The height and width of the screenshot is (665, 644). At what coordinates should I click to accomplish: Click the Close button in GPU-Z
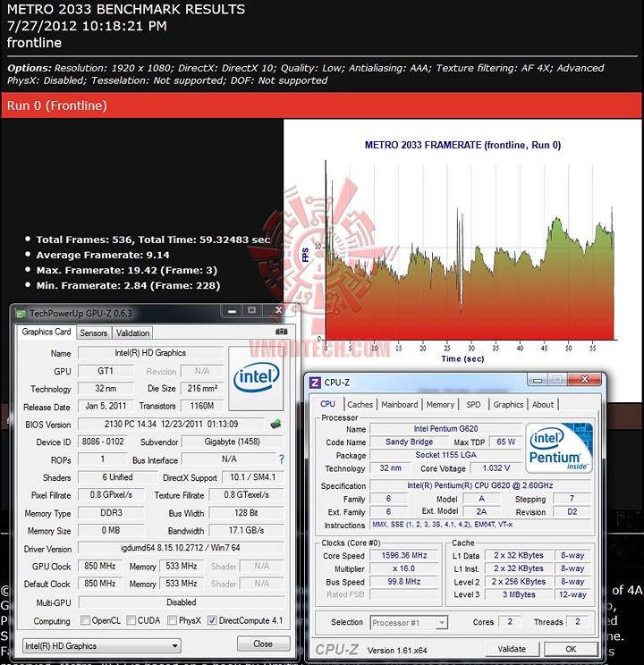(x=263, y=644)
